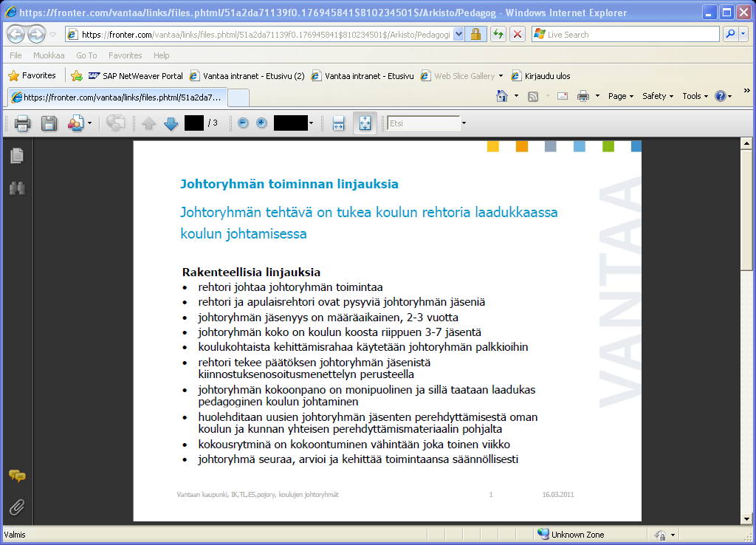Zoom in with plus icon
The width and height of the screenshot is (756, 545).
click(261, 123)
